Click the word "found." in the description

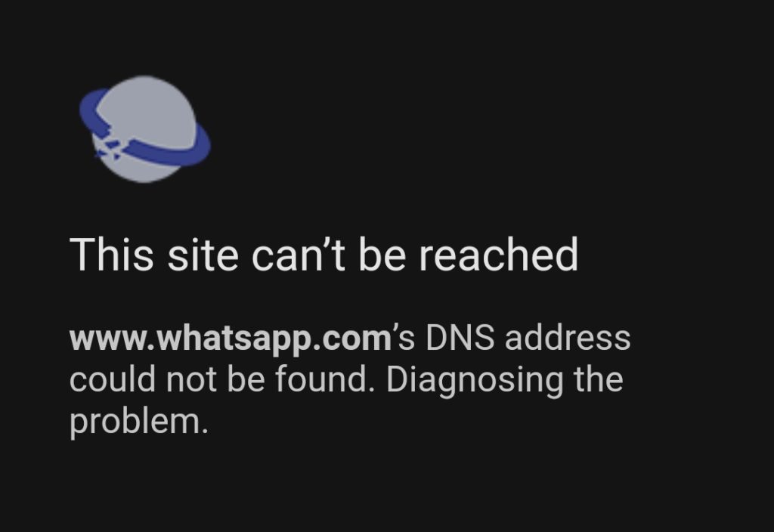click(322, 379)
